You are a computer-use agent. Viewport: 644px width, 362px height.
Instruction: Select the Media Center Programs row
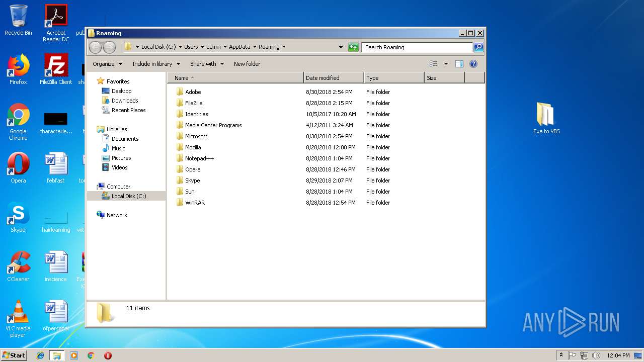point(326,125)
